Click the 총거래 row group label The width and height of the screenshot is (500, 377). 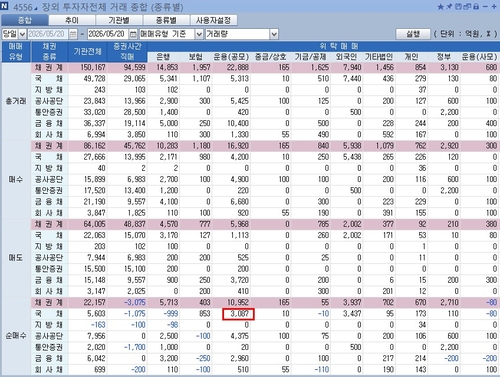pos(16,101)
